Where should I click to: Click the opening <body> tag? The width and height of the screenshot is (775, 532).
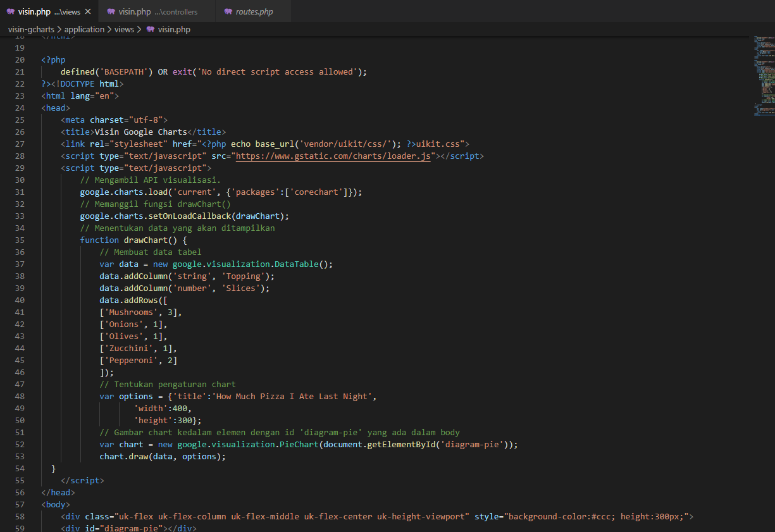(56, 504)
